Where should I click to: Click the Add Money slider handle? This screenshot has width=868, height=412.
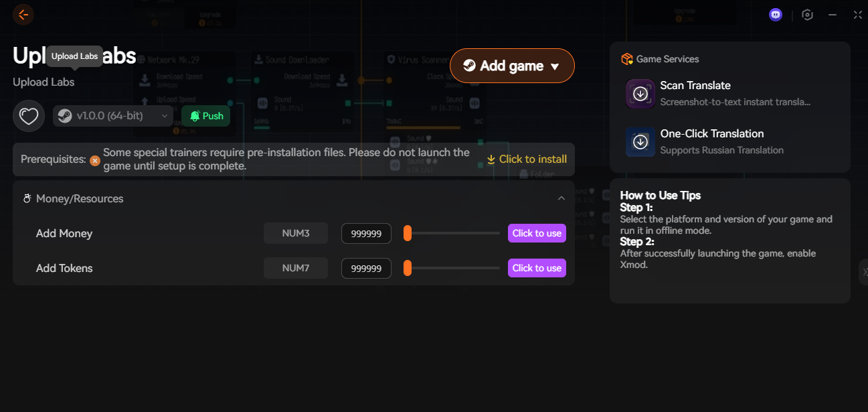point(407,233)
